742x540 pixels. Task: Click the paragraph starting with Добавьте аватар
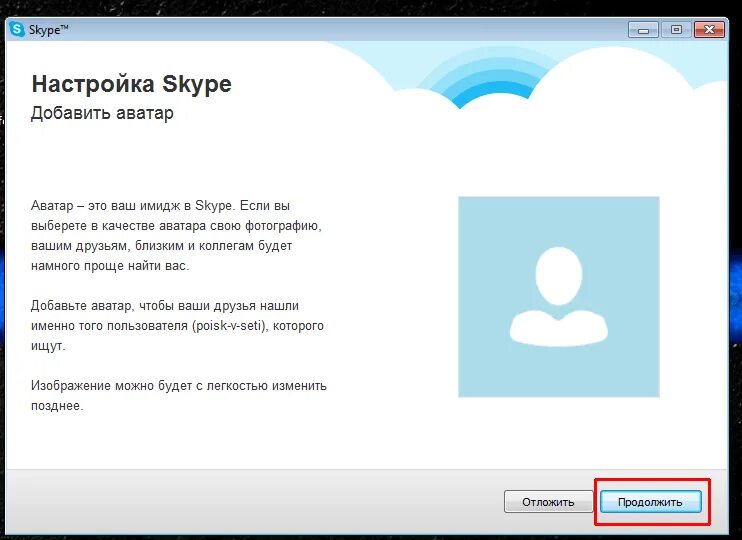coord(177,326)
